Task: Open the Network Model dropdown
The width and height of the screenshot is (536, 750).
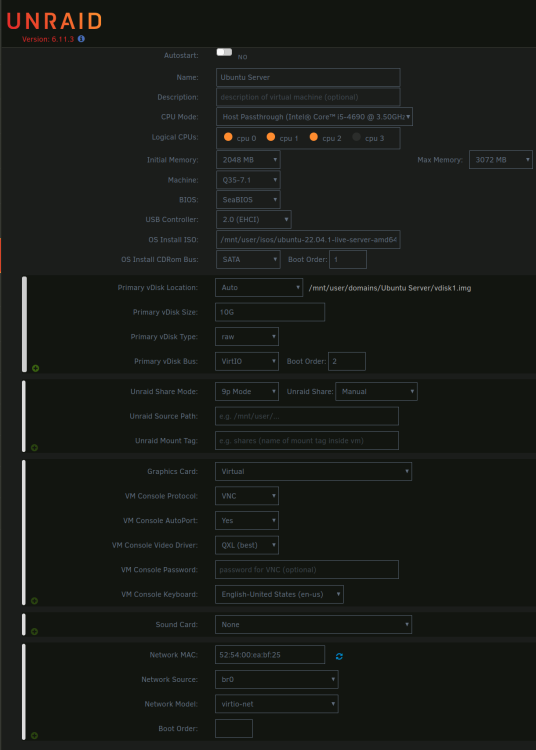Action: click(x=277, y=704)
